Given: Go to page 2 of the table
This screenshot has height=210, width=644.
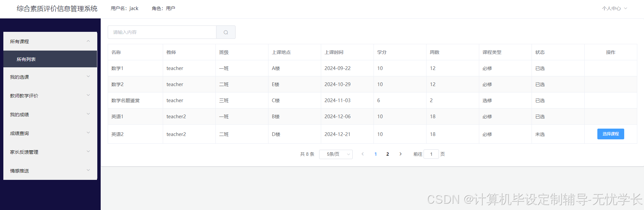Looking at the screenshot, I should coord(388,154).
